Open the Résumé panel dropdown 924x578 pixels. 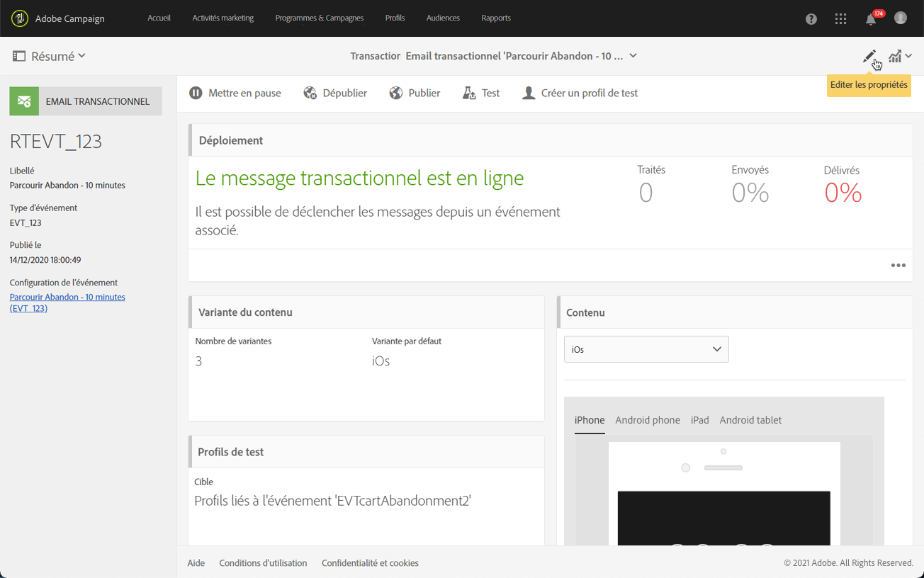click(49, 56)
